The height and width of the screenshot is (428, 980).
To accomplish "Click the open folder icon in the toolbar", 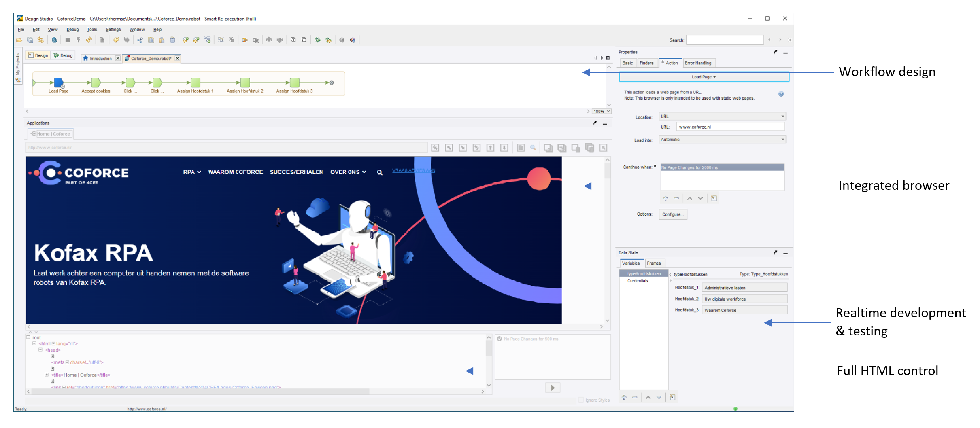I will (x=19, y=40).
